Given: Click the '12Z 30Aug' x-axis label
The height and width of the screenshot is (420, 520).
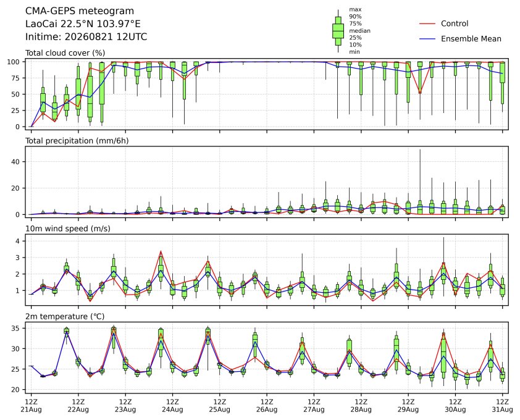Looking at the screenshot, I should pyautogui.click(x=455, y=406).
